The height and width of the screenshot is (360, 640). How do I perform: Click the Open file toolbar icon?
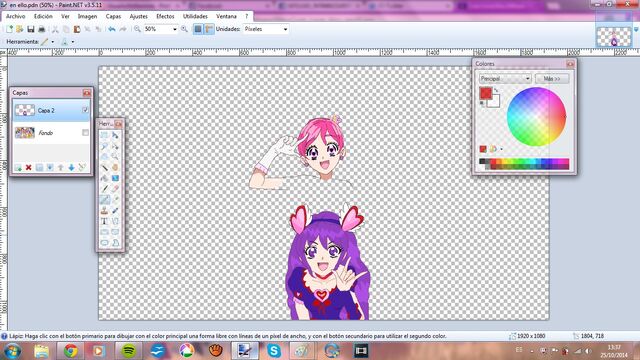[x=19, y=29]
